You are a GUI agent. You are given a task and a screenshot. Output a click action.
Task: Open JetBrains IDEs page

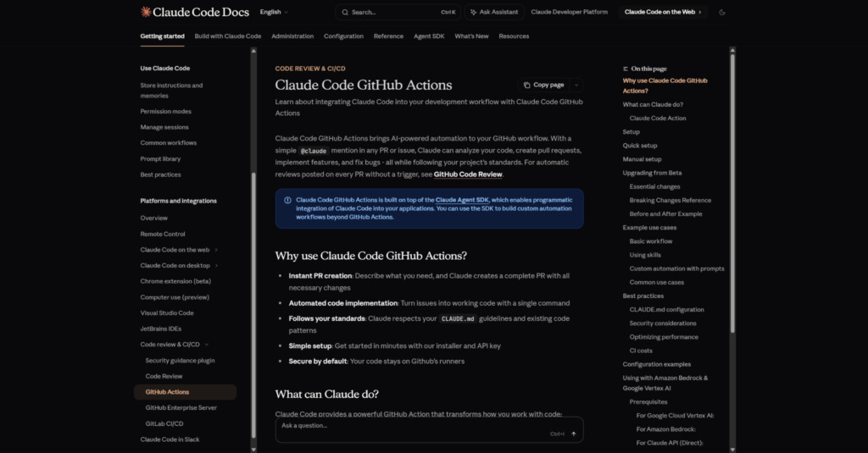click(x=160, y=329)
